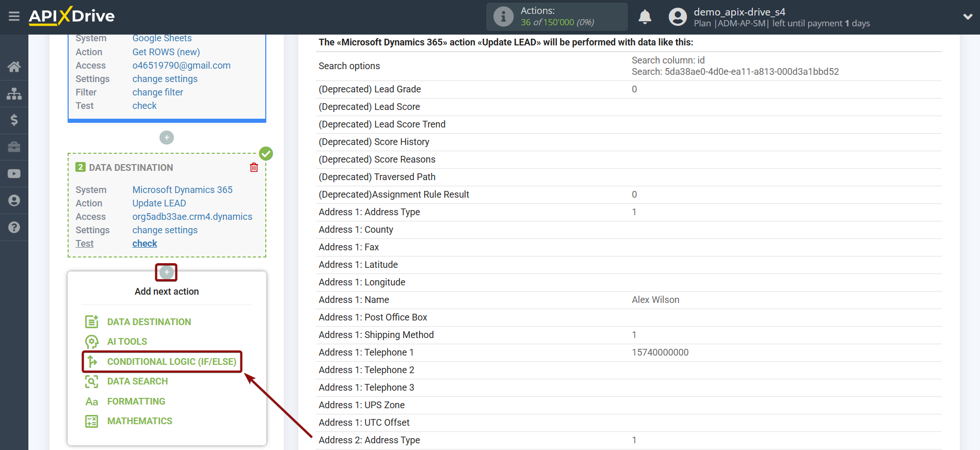The height and width of the screenshot is (450, 980).
Task: Choose FORMATTING next action
Action: [x=136, y=401]
